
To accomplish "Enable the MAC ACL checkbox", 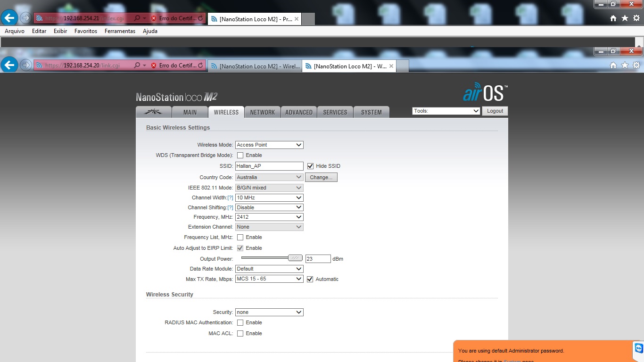I will [240, 334].
